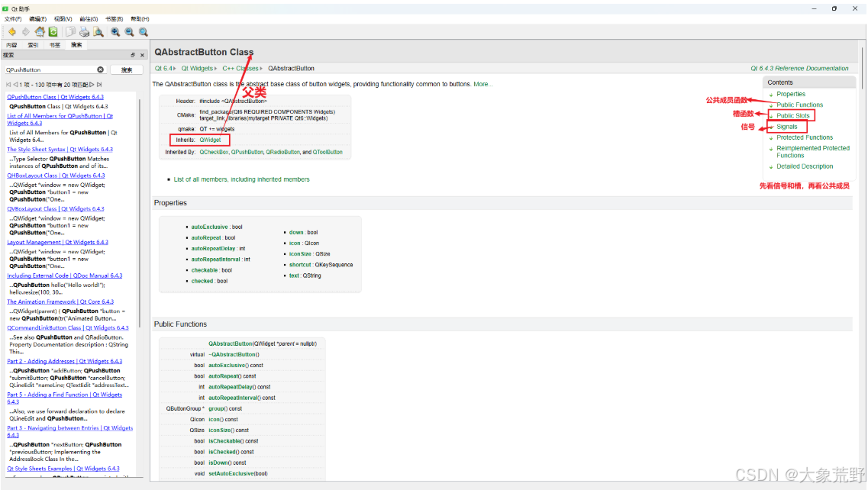The width and height of the screenshot is (868, 490).
Task: Open the 帮助(H) menu
Action: (140, 19)
